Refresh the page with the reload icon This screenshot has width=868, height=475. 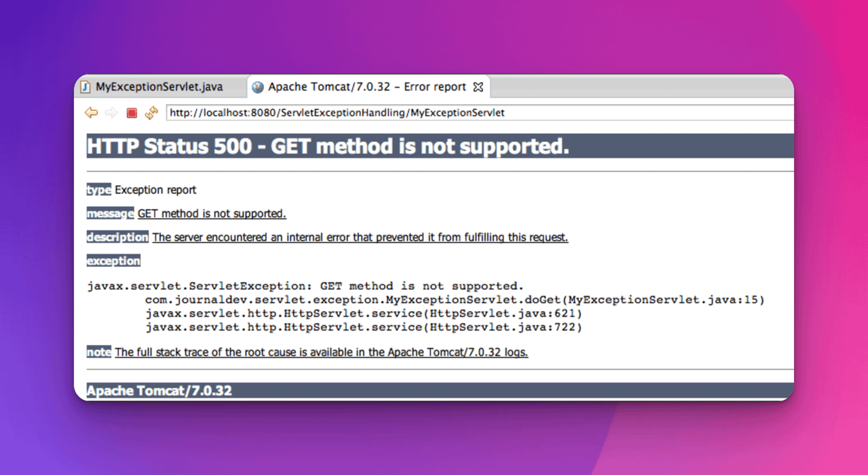151,113
